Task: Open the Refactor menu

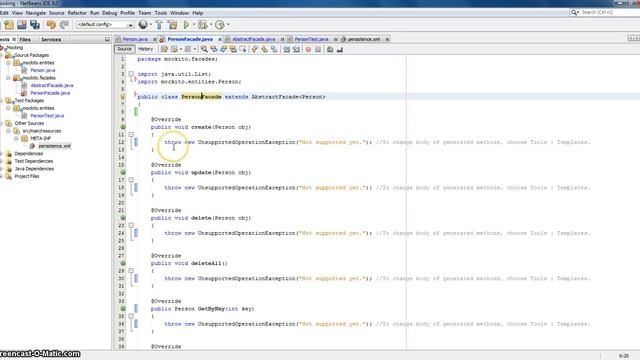Action: point(77,13)
